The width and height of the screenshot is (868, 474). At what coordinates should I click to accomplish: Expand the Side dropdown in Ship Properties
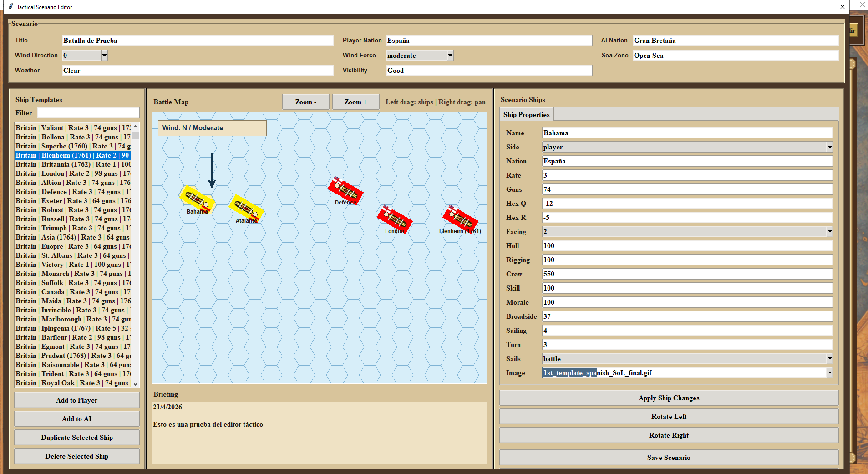click(x=830, y=147)
